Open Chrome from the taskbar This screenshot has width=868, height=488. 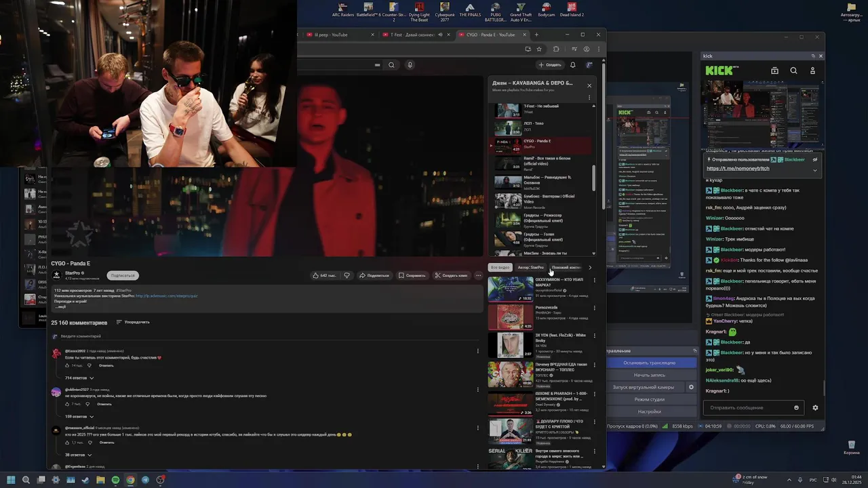pos(130,480)
